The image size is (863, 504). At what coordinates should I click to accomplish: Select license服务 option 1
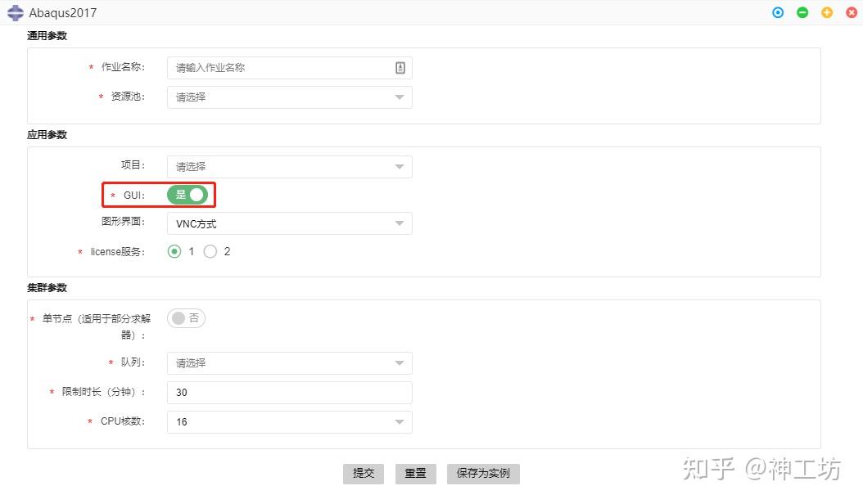pos(174,251)
